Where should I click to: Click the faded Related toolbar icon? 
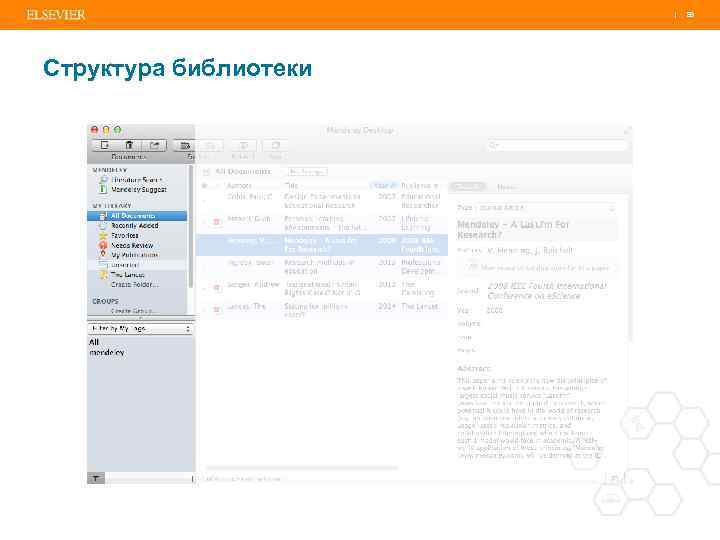(x=243, y=146)
